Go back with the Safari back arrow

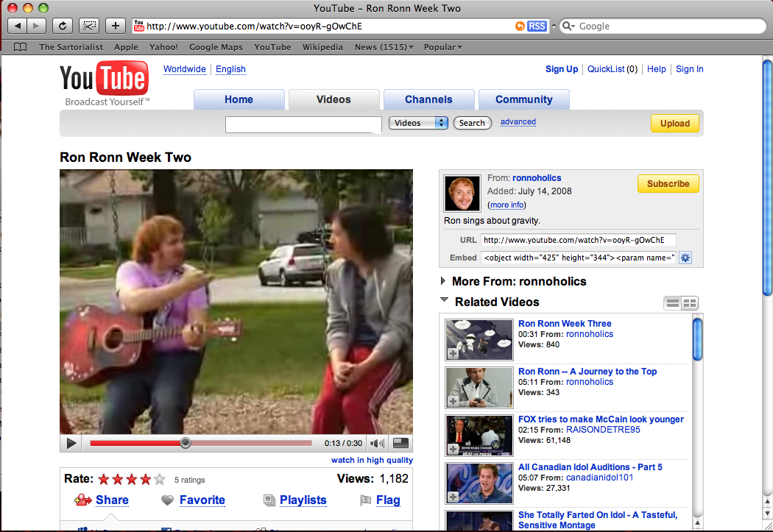[x=18, y=26]
